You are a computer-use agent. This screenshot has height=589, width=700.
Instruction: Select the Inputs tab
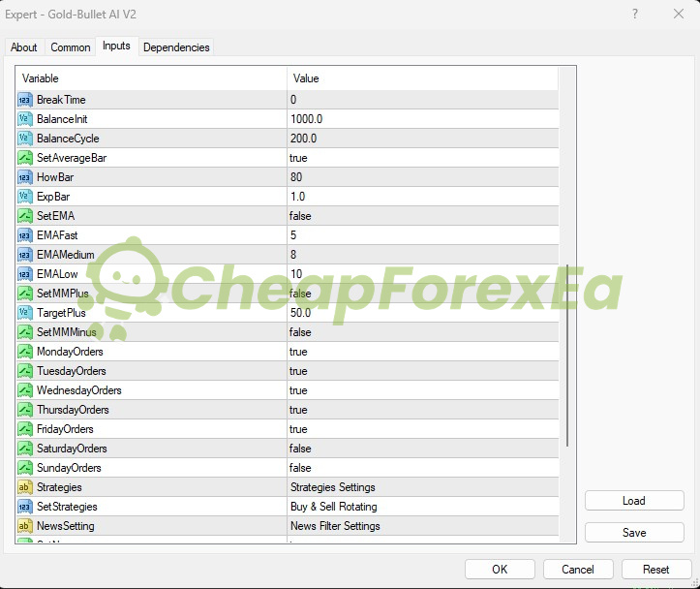pos(116,46)
